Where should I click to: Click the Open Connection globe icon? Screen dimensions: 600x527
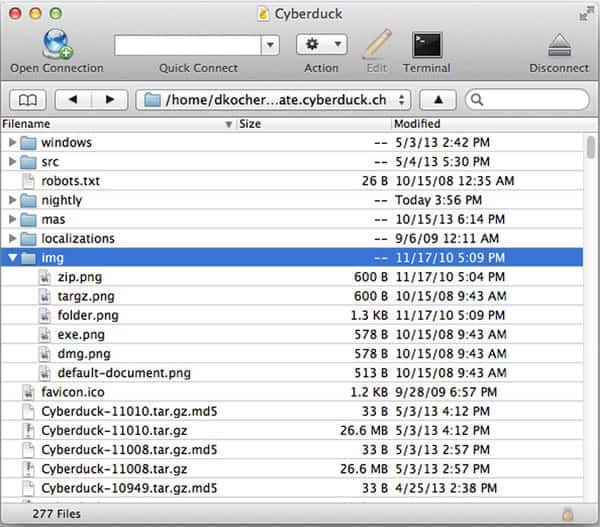[57, 43]
